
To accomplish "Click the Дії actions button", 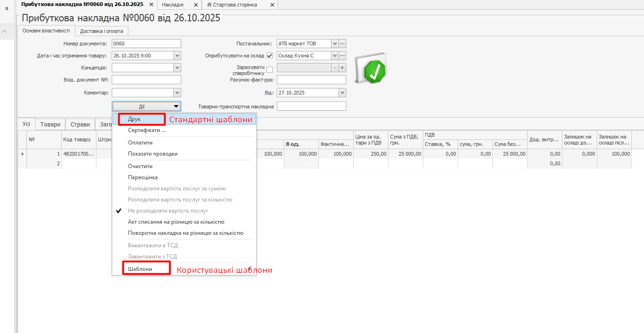I will [146, 107].
